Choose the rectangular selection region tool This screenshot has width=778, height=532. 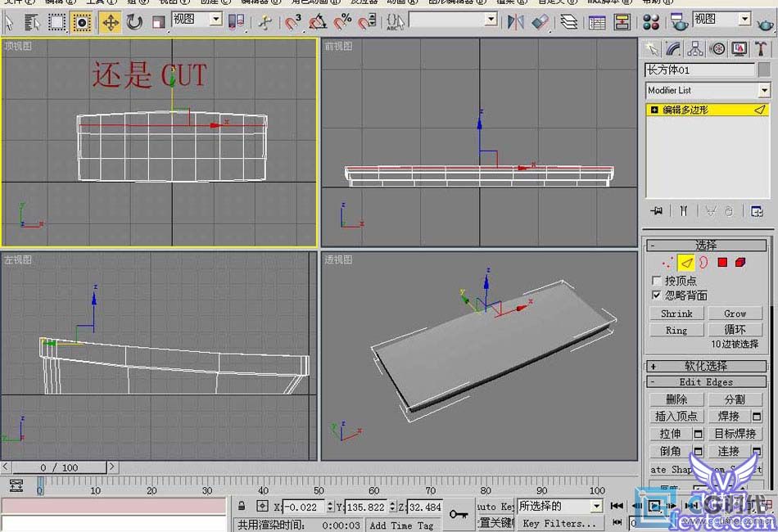pyautogui.click(x=57, y=22)
